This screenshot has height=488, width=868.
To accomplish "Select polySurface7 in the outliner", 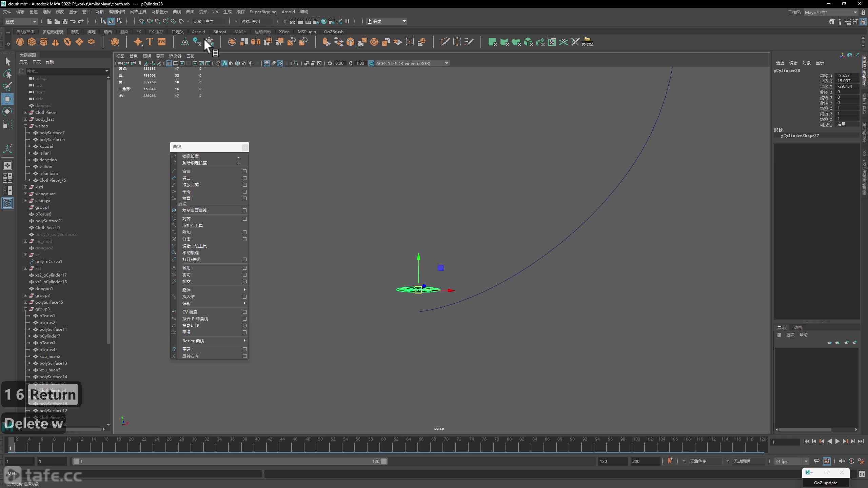I will tap(52, 133).
